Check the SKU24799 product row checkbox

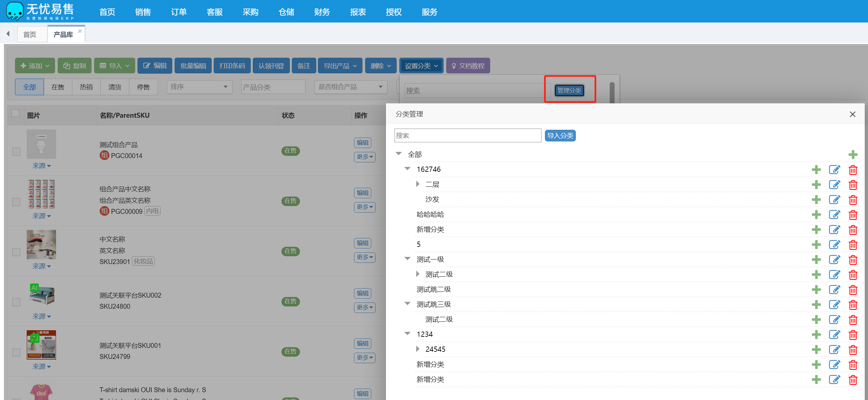pyautogui.click(x=16, y=352)
